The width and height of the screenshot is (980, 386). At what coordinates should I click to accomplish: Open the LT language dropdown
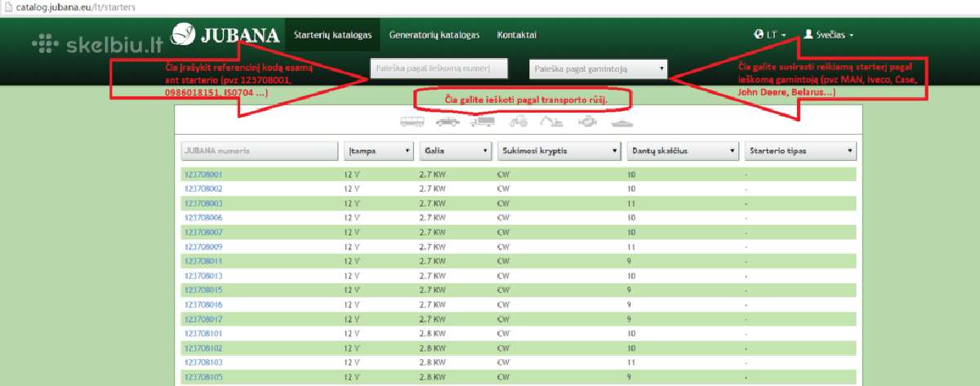pyautogui.click(x=771, y=35)
